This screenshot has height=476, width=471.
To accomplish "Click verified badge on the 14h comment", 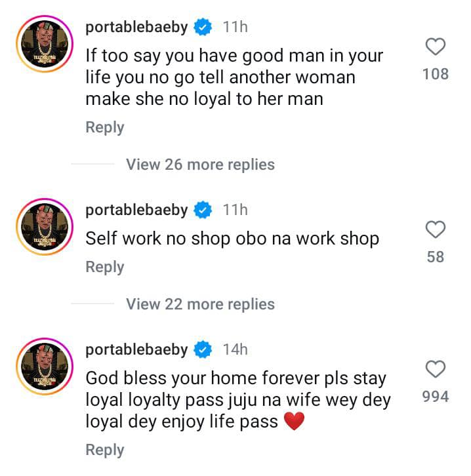I will [x=204, y=350].
